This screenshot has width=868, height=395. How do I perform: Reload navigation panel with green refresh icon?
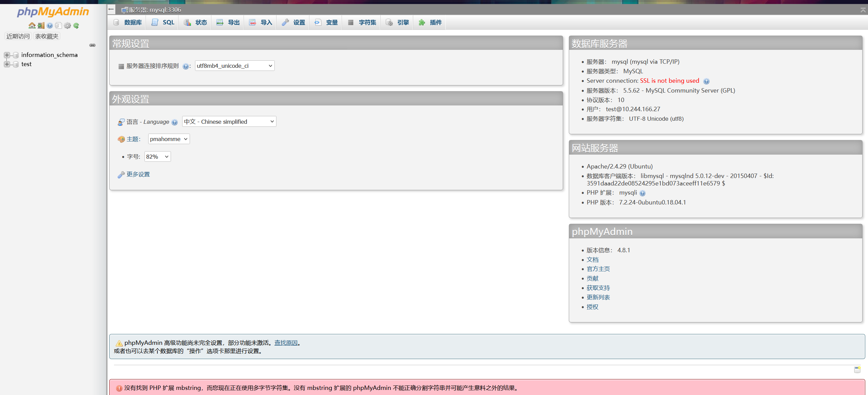coord(76,26)
